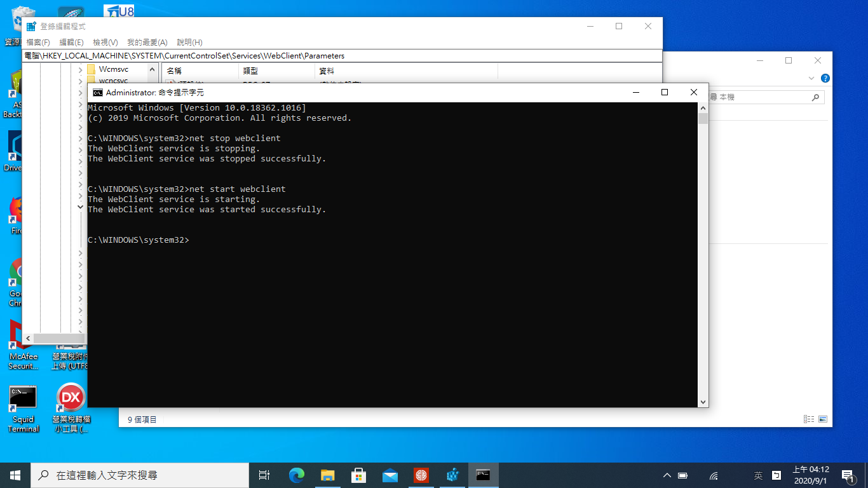
Task: Click the Command Prompt title bar icon
Action: pyautogui.click(x=98, y=93)
